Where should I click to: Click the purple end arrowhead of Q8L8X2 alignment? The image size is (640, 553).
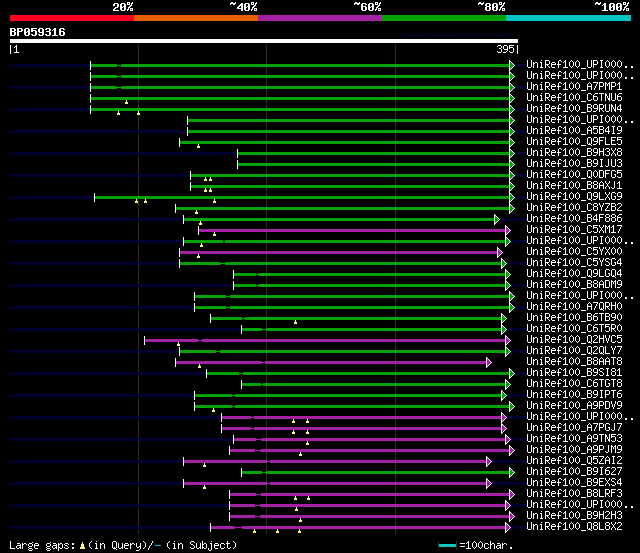(x=508, y=528)
